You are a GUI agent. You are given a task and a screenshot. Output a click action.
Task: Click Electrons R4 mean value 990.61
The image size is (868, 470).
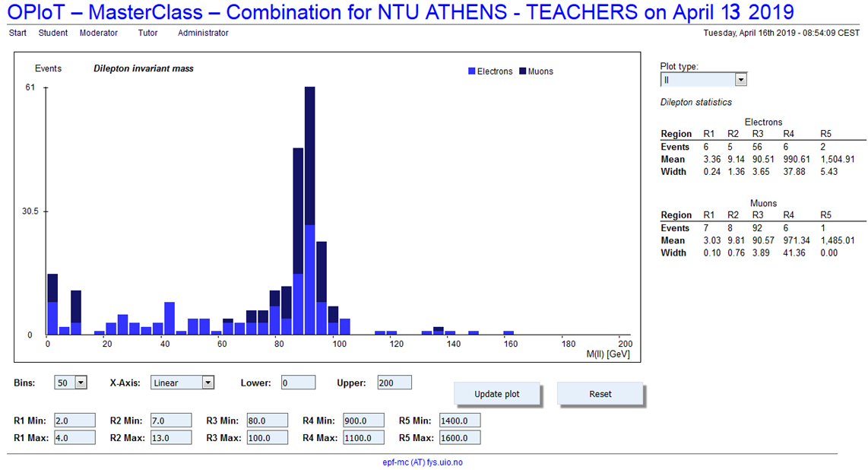click(x=797, y=160)
